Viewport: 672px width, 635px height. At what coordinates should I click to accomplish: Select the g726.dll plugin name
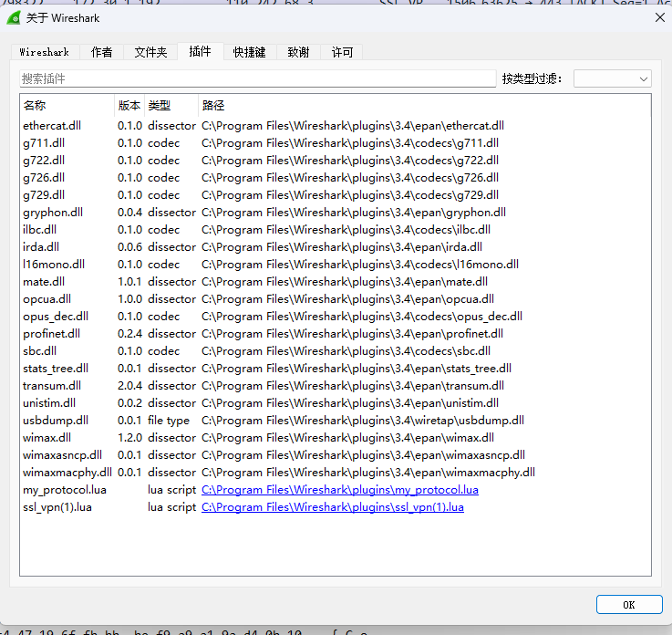pyautogui.click(x=44, y=178)
